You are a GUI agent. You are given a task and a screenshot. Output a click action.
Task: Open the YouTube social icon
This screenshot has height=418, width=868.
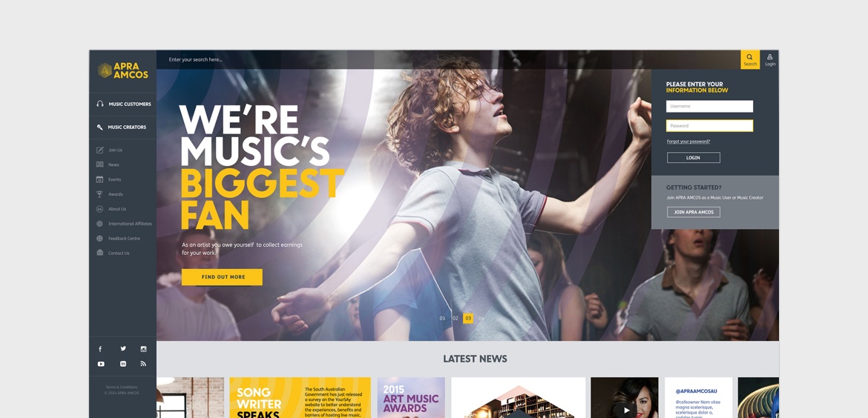click(x=101, y=364)
